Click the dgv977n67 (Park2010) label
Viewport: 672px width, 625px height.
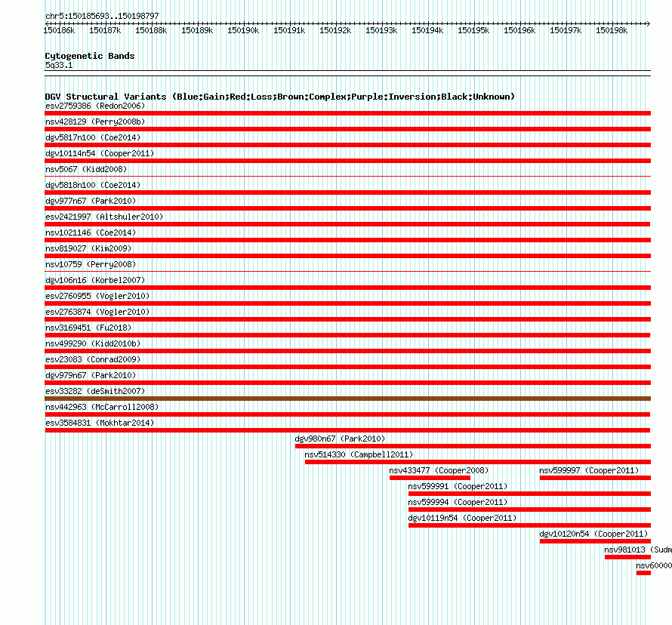(x=91, y=201)
